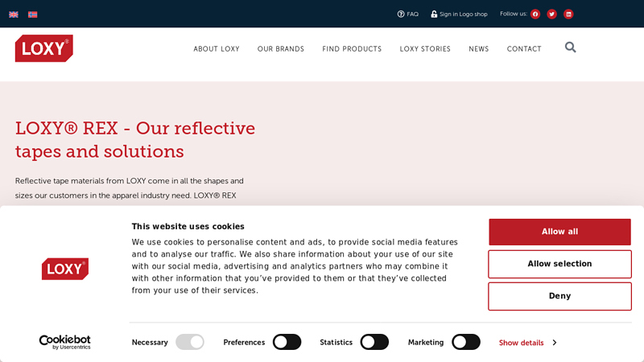Toggle Preferences cookies switch
This screenshot has height=362, width=644.
coord(287,342)
